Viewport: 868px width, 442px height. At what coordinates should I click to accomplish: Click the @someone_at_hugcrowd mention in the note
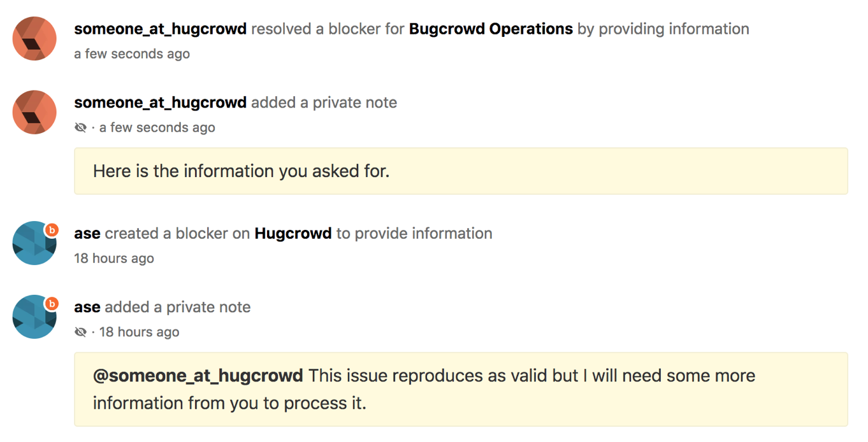tap(198, 376)
